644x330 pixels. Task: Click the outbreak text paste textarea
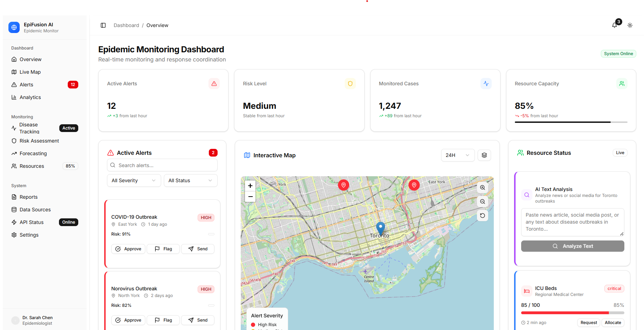(x=573, y=222)
